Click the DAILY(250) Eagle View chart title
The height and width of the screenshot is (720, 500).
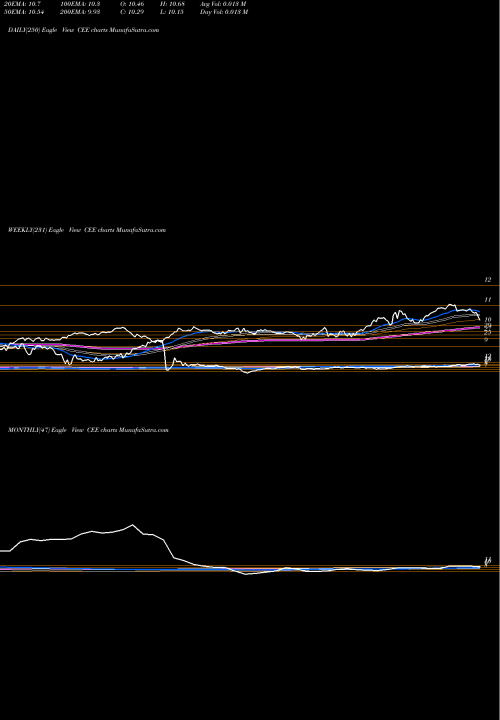[x=84, y=30]
